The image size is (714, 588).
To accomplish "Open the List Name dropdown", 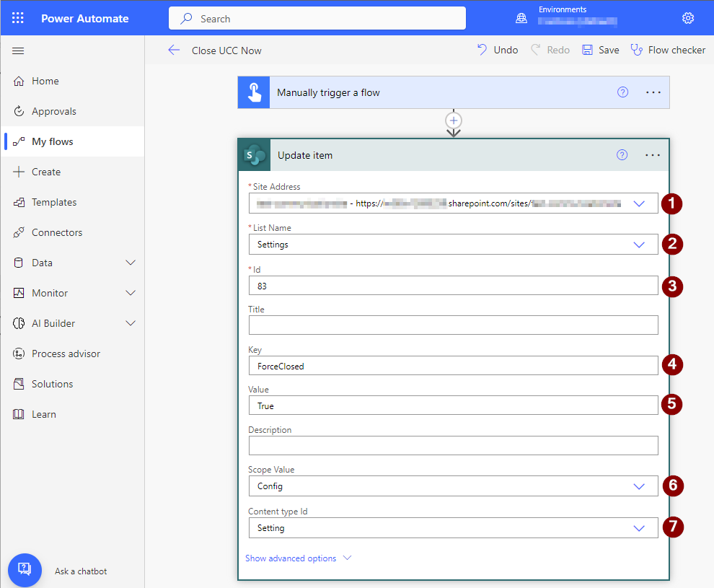I will (x=639, y=245).
